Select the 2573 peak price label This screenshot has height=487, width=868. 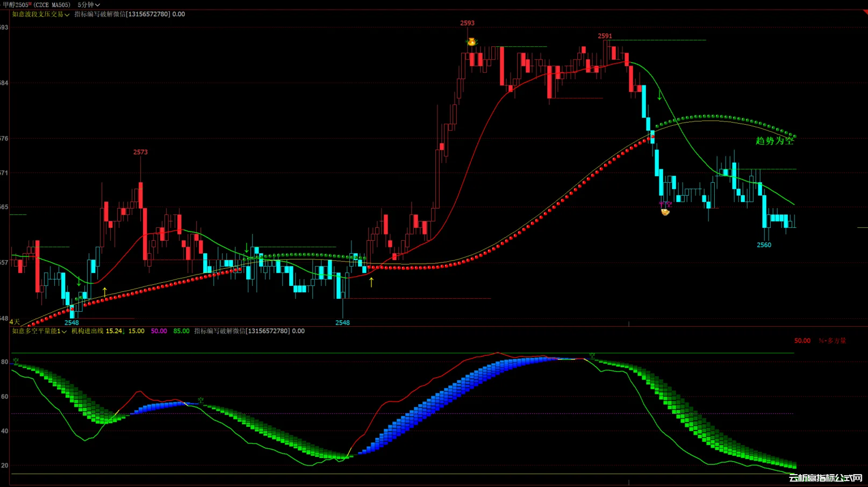coord(140,152)
